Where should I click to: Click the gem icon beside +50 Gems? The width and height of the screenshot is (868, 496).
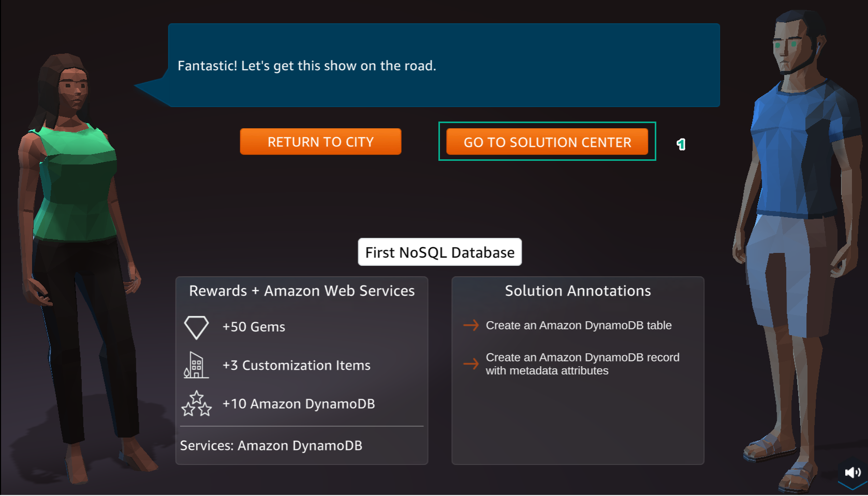point(196,327)
